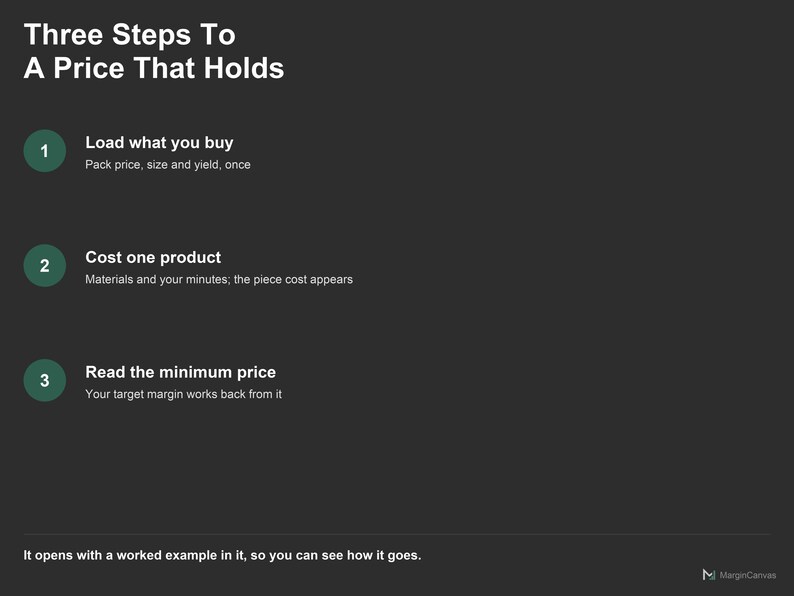
Task: Select the green step 2 circle
Action: coord(45,266)
